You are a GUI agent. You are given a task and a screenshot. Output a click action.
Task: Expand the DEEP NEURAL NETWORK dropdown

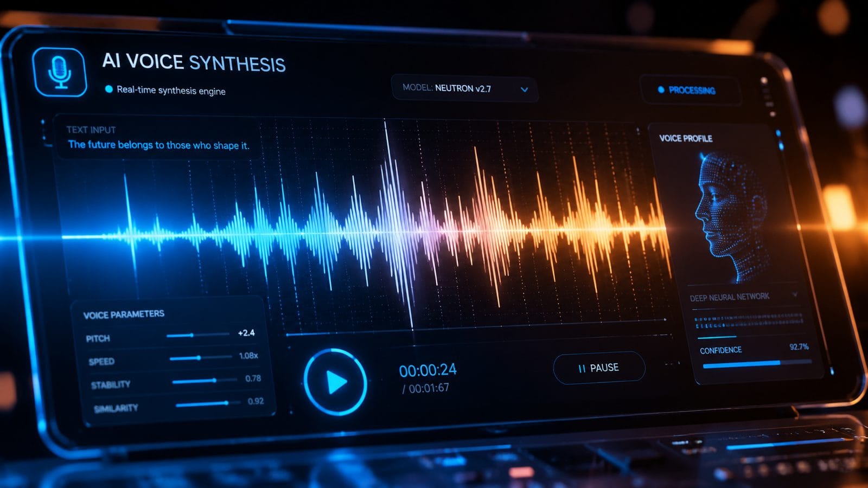(x=743, y=297)
